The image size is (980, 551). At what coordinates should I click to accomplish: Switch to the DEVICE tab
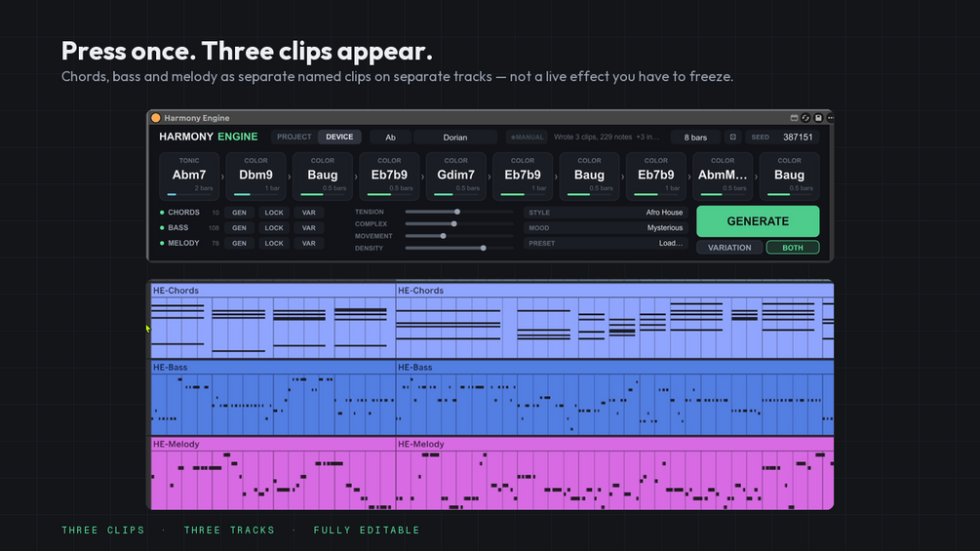tap(339, 137)
